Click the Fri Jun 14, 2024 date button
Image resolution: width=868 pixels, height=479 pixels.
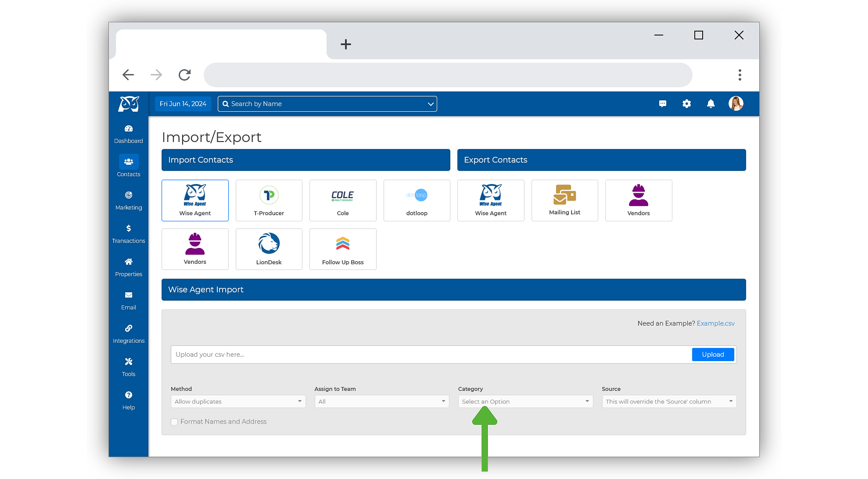coord(183,104)
